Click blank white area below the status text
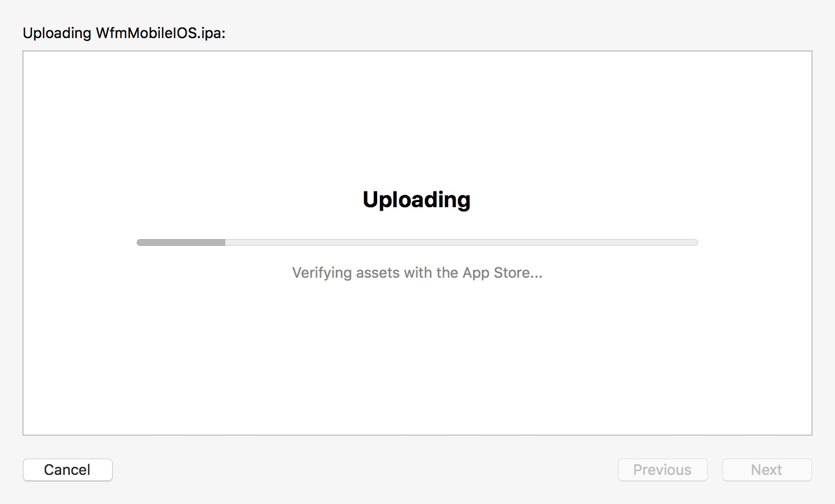This screenshot has width=835, height=504. 417,358
